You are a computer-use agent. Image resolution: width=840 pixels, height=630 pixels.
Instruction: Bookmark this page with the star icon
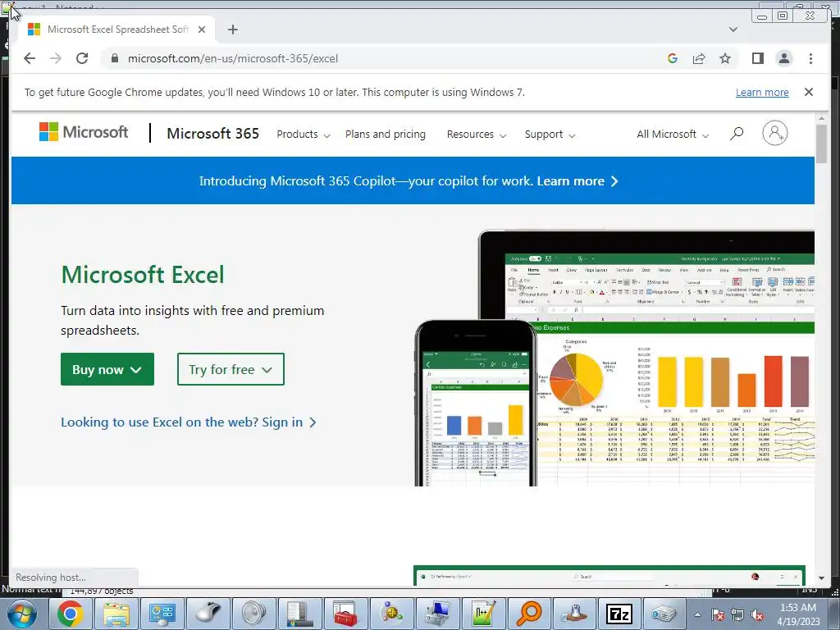pos(725,58)
